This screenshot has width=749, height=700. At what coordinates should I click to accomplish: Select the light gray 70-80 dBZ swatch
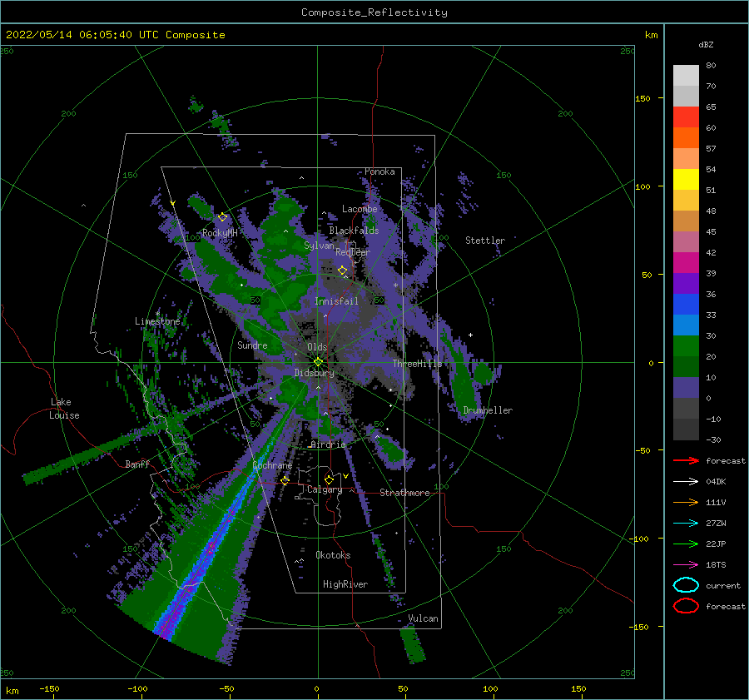click(686, 76)
